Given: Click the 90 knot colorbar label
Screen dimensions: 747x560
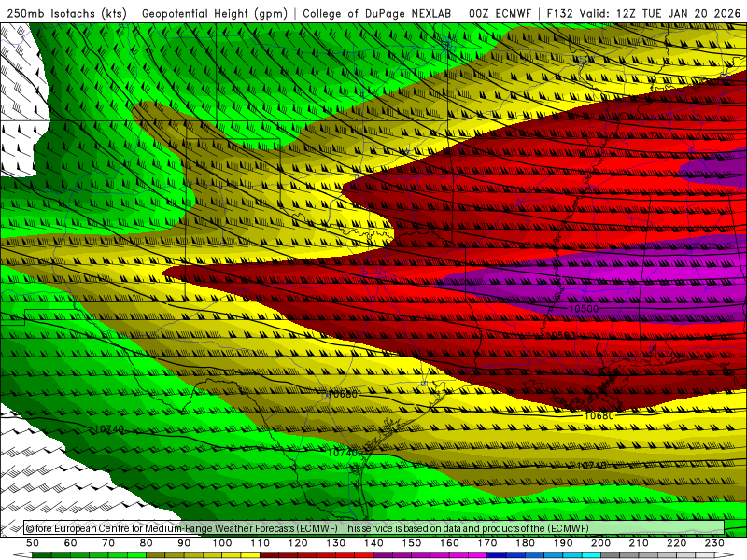Looking at the screenshot, I should tap(184, 543).
